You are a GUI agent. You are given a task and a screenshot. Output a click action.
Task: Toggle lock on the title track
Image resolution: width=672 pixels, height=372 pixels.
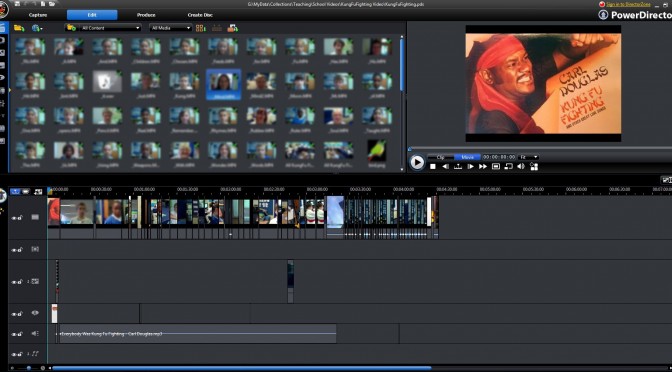20,314
